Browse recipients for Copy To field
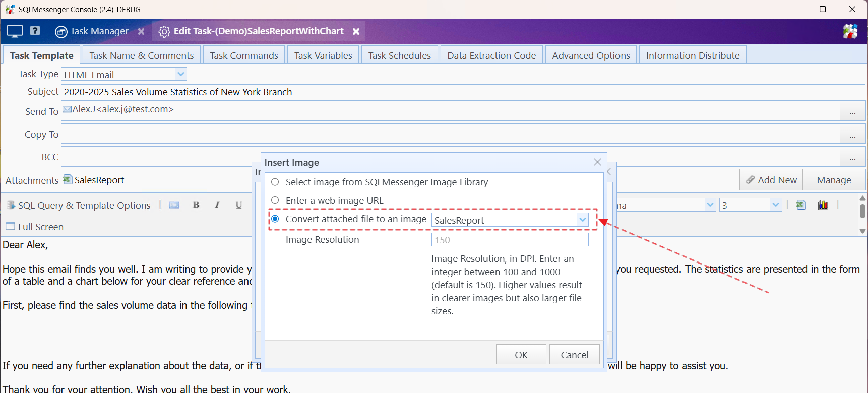 852,134
